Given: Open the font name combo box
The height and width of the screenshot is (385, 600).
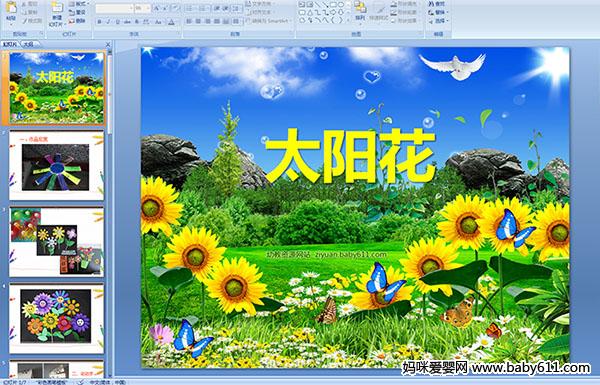Looking at the screenshot, I should click(x=114, y=8).
